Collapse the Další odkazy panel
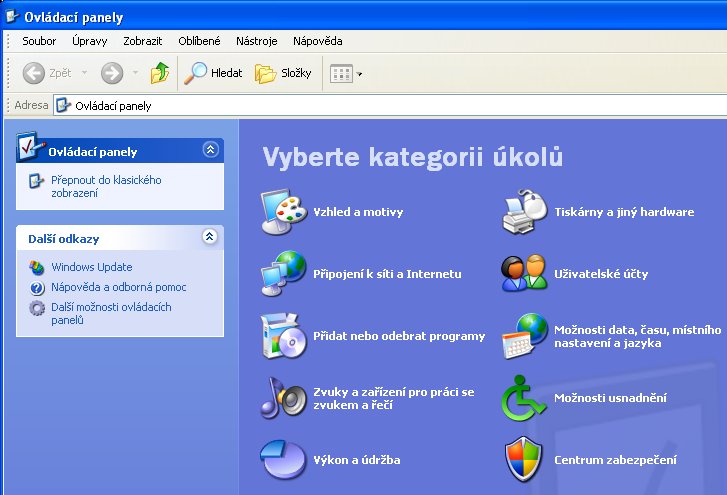 click(209, 238)
